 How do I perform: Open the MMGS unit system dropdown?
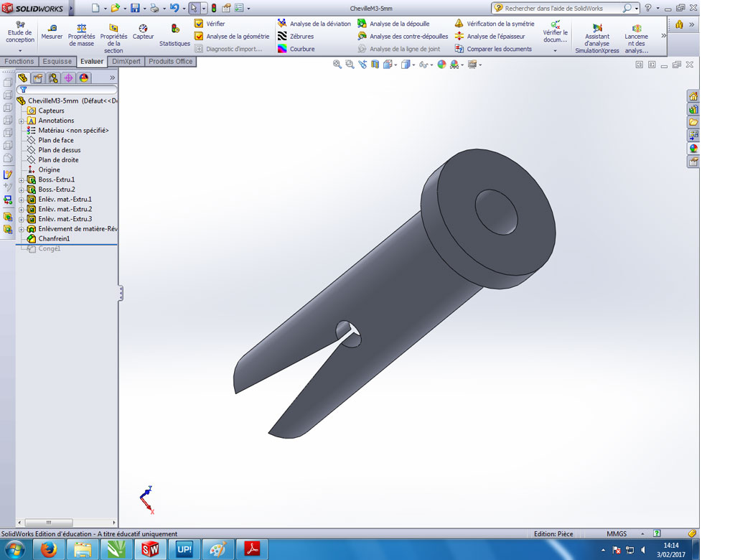pos(642,533)
